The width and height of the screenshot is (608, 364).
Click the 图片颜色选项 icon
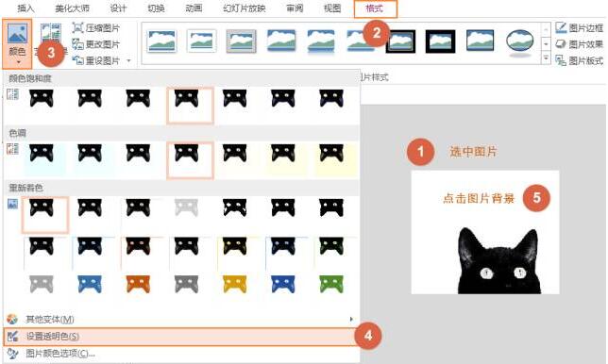point(12,354)
